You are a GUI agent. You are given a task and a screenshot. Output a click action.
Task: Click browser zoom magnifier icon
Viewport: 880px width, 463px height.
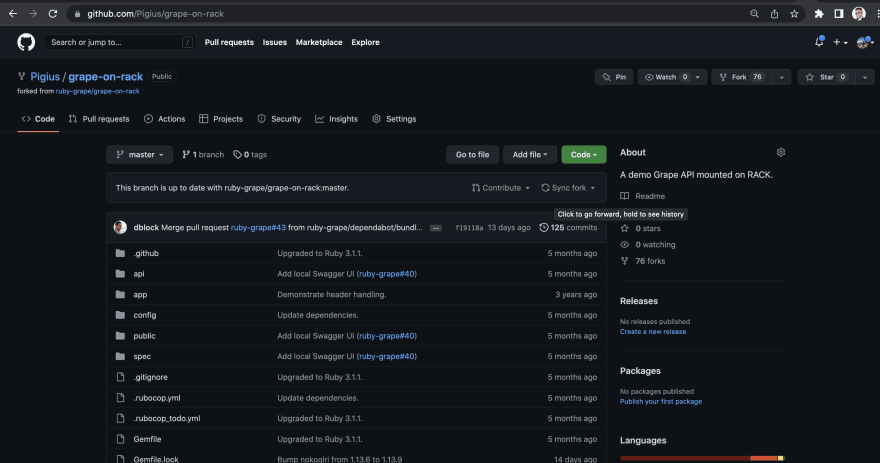point(754,13)
